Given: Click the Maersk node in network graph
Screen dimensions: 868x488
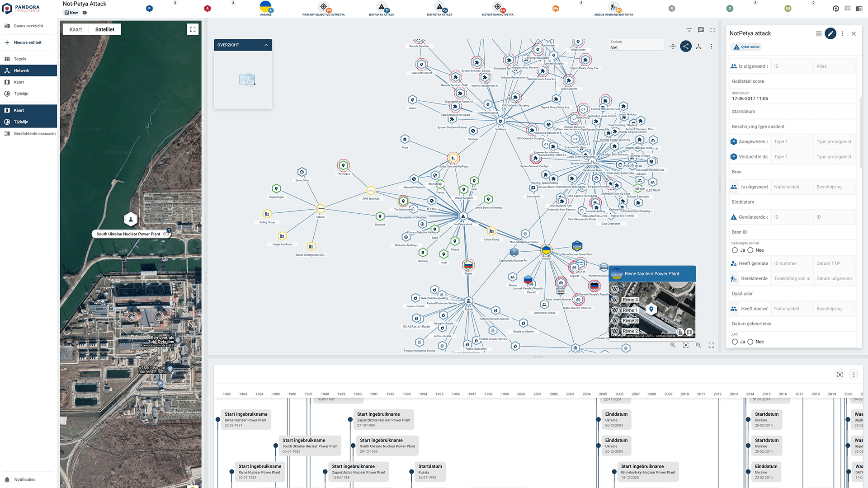Looking at the screenshot, I should 321,209.
